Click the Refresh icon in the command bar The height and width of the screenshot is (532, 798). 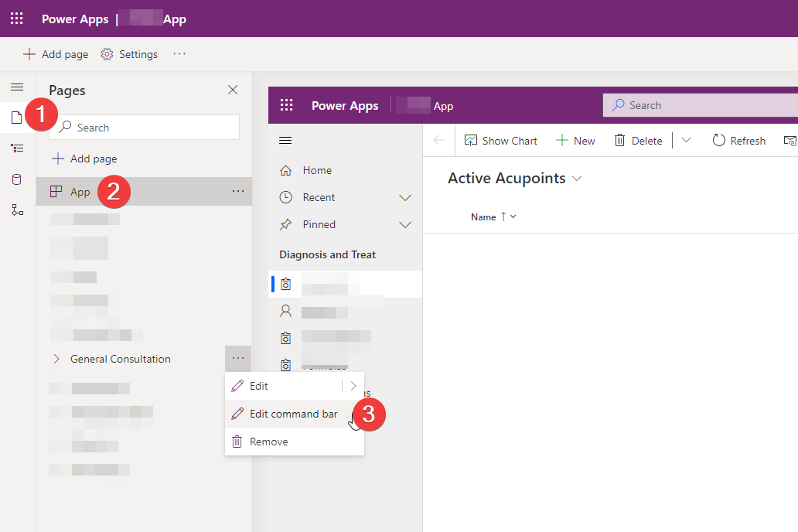(x=738, y=141)
